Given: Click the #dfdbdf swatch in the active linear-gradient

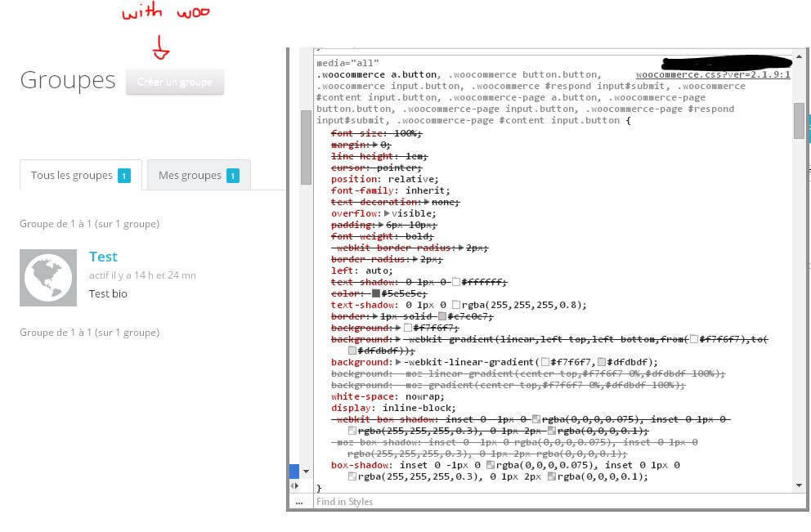Looking at the screenshot, I should tap(603, 362).
